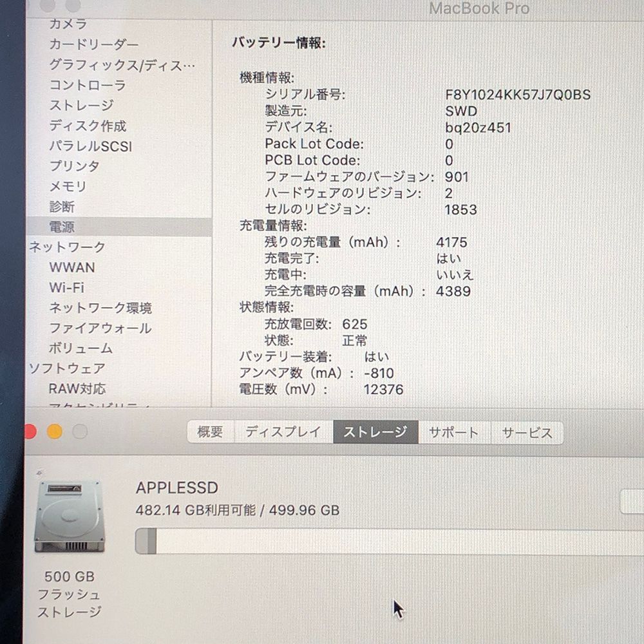Open グラフィックス/ディス… sidebar entry
The width and height of the screenshot is (644, 644).
122,65
